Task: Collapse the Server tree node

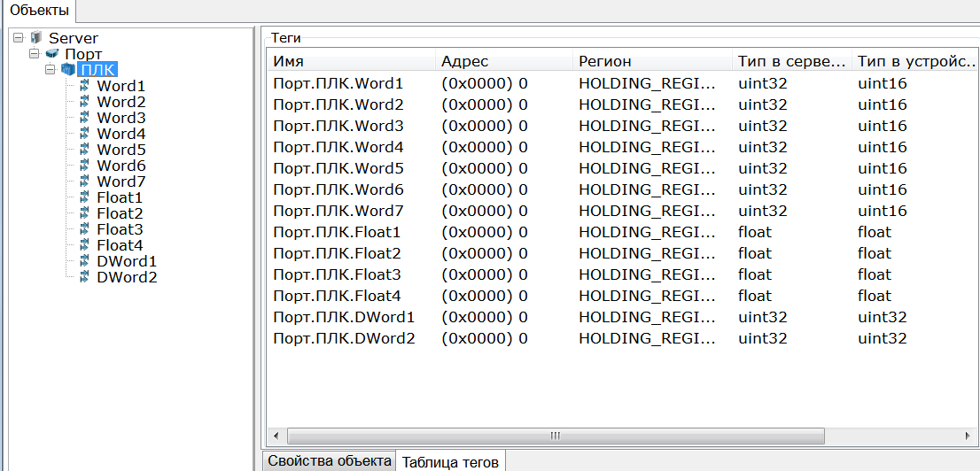Action: click(x=19, y=38)
